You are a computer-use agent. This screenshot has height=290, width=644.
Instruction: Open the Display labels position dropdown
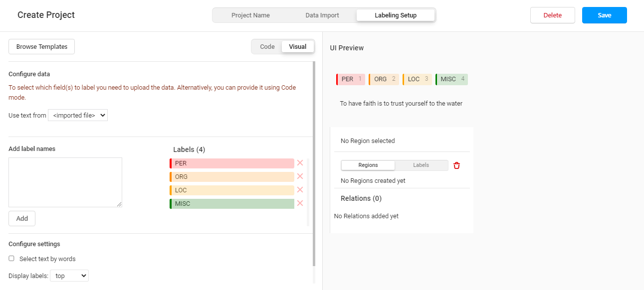pos(69,276)
